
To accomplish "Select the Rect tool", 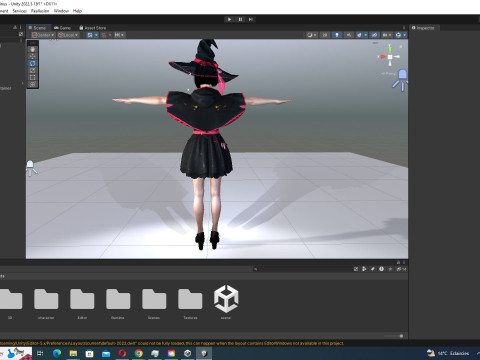I will (32, 77).
